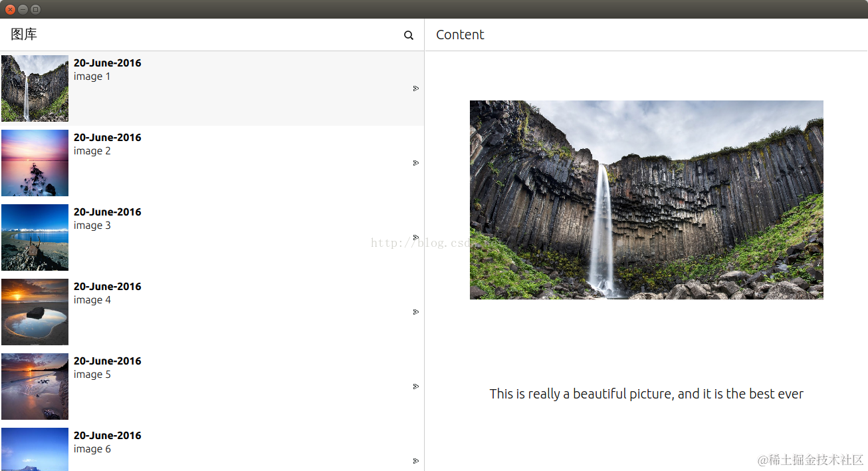The width and height of the screenshot is (868, 471).
Task: Click the 20-June-2016 title above image 5
Action: point(108,361)
